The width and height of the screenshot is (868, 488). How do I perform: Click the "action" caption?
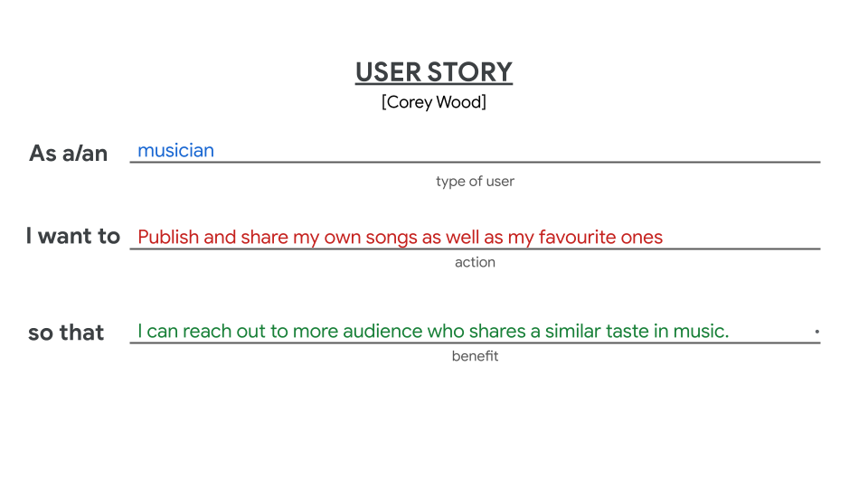475,262
